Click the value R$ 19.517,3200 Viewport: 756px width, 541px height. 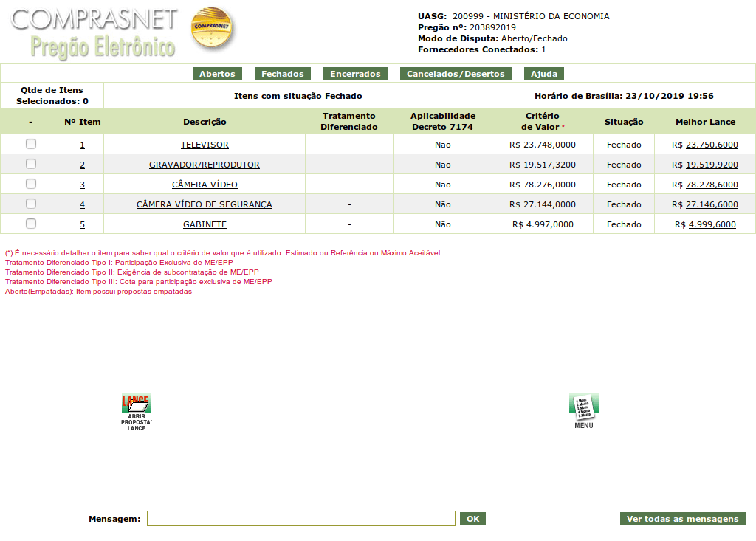point(543,165)
